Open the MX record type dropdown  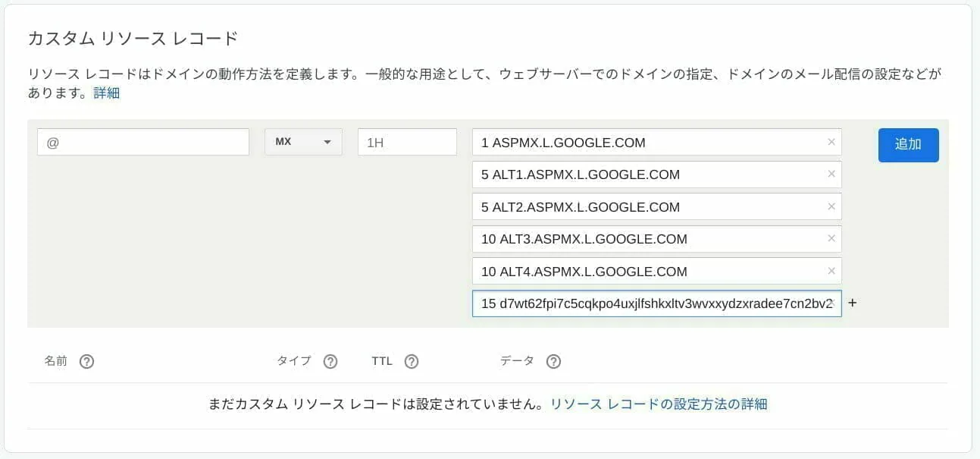point(303,142)
